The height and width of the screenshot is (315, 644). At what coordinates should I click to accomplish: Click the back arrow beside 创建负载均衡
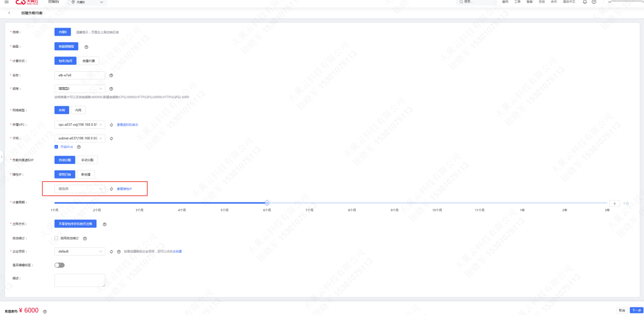point(9,13)
